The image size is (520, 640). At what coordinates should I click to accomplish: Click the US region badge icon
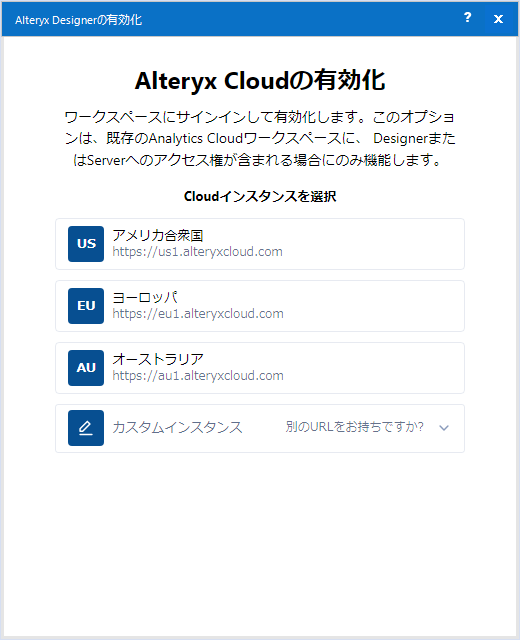(86, 244)
